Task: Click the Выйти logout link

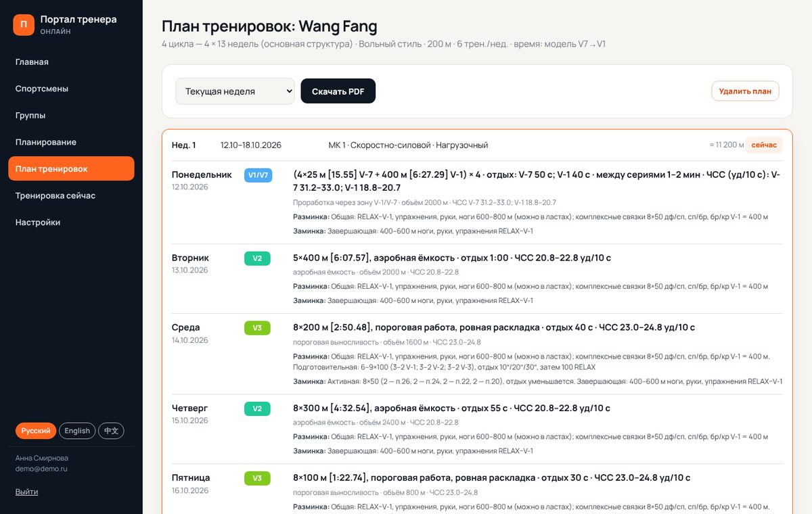Action: click(x=26, y=492)
